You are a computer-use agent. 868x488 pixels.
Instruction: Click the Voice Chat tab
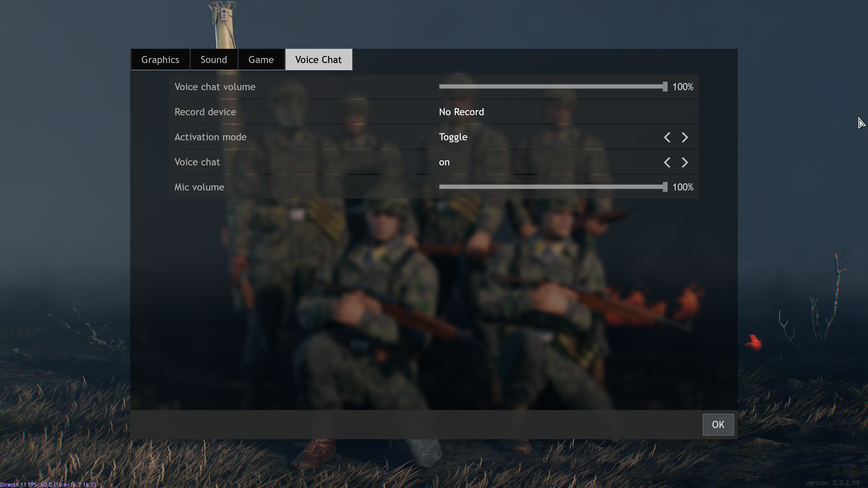click(318, 60)
